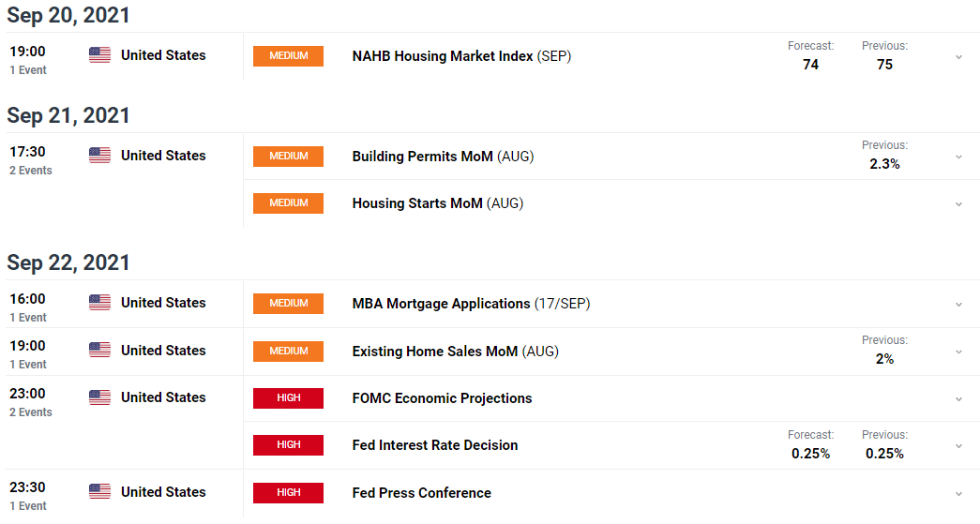Open the FOMC Economic Projections event title
Screen dimensions: 980x524
(x=442, y=398)
